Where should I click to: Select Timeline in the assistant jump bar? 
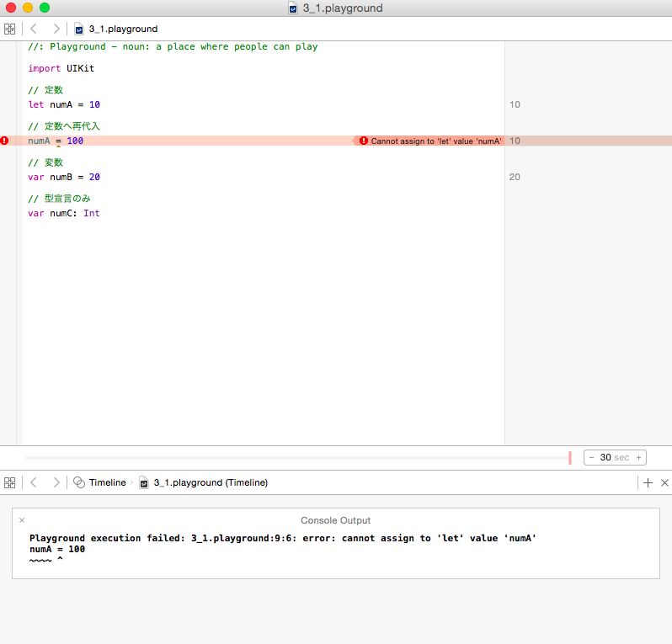click(x=107, y=482)
